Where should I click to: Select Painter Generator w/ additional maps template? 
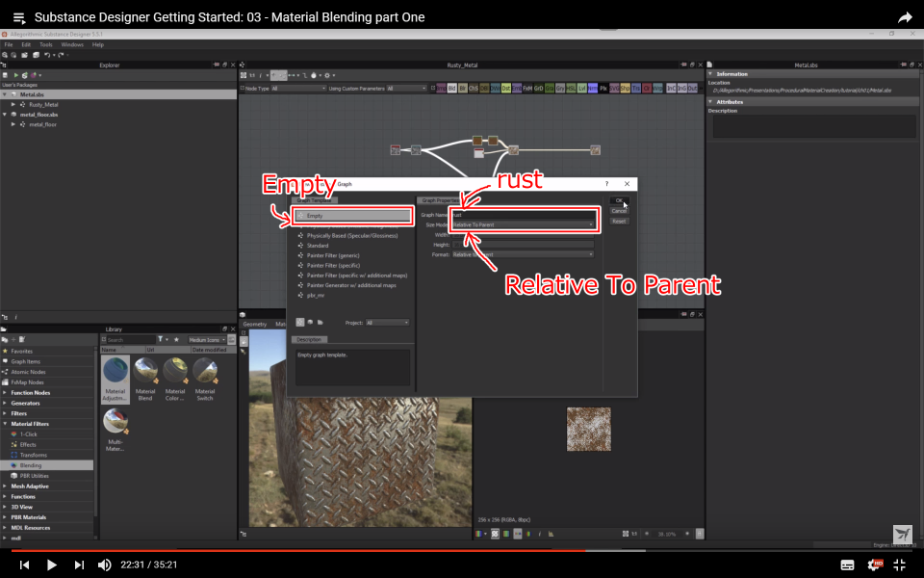point(351,285)
